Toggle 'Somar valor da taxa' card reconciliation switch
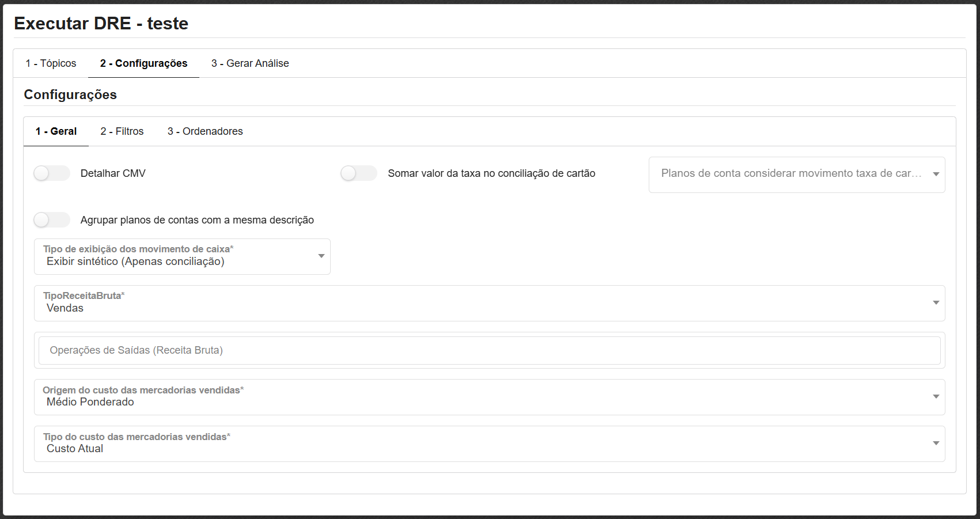Image resolution: width=980 pixels, height=519 pixels. coord(358,173)
